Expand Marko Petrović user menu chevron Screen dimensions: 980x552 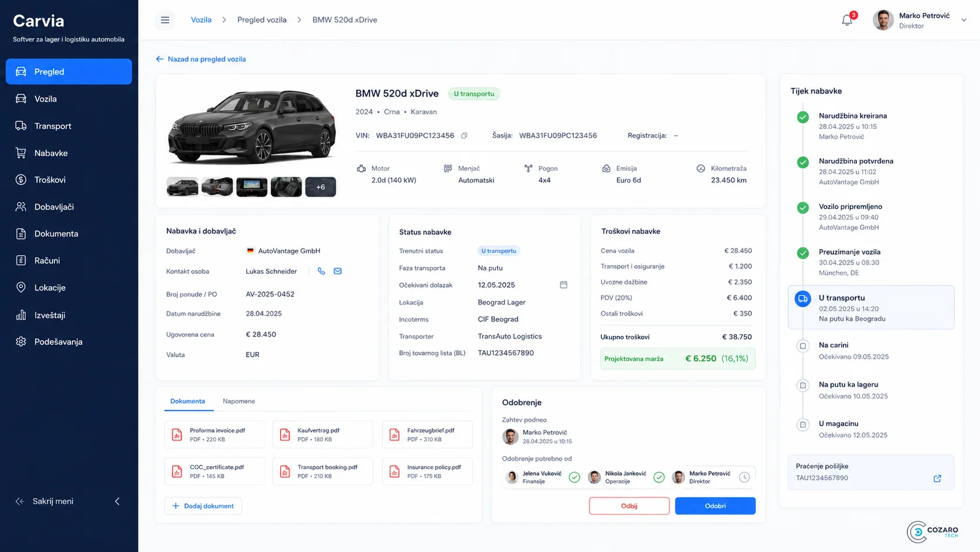(964, 20)
